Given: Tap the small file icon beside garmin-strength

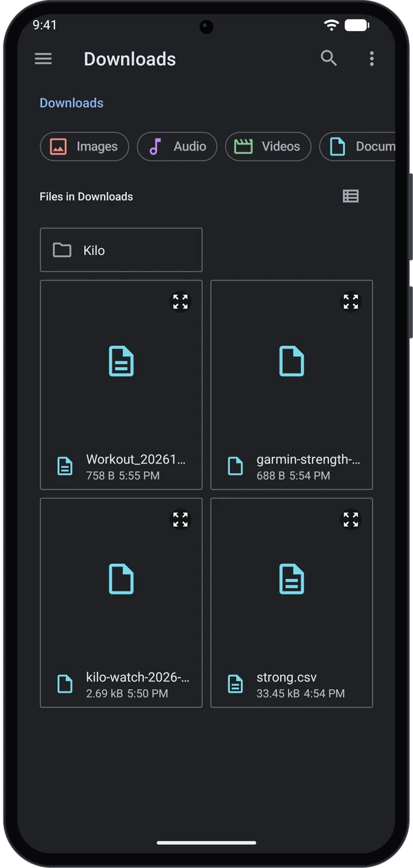Looking at the screenshot, I should click(235, 466).
